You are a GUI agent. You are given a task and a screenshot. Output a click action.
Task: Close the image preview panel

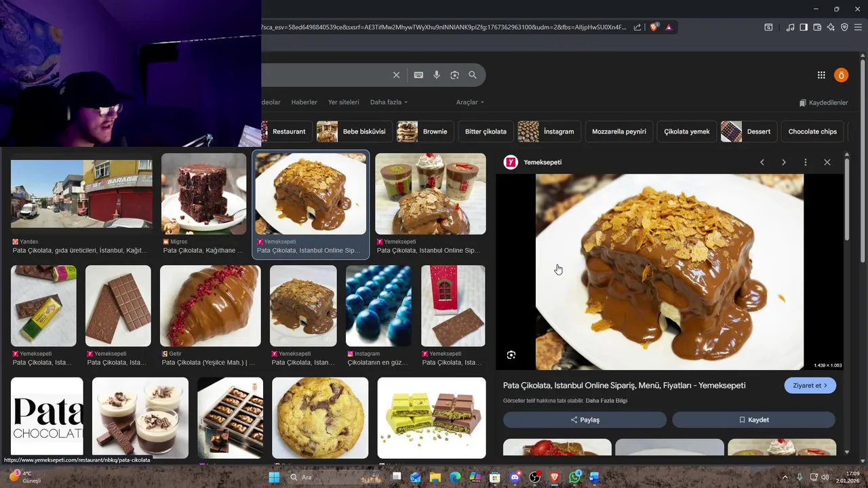pos(827,163)
